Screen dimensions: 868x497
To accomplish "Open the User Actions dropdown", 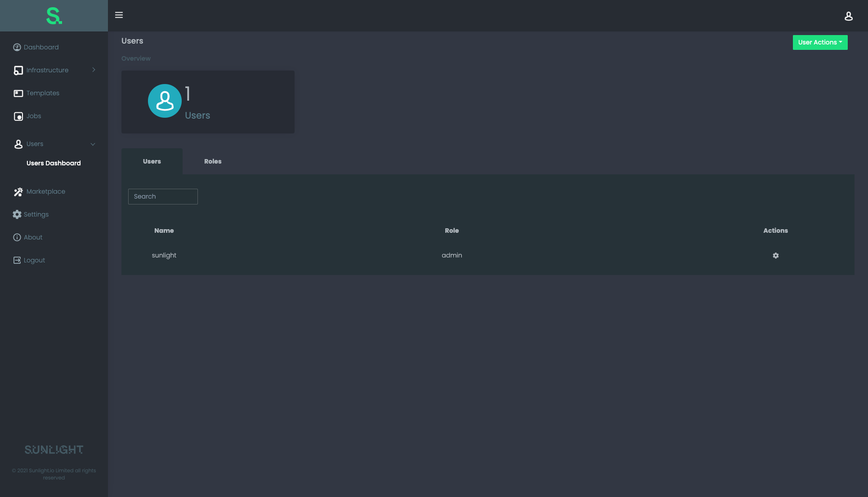I will click(820, 42).
